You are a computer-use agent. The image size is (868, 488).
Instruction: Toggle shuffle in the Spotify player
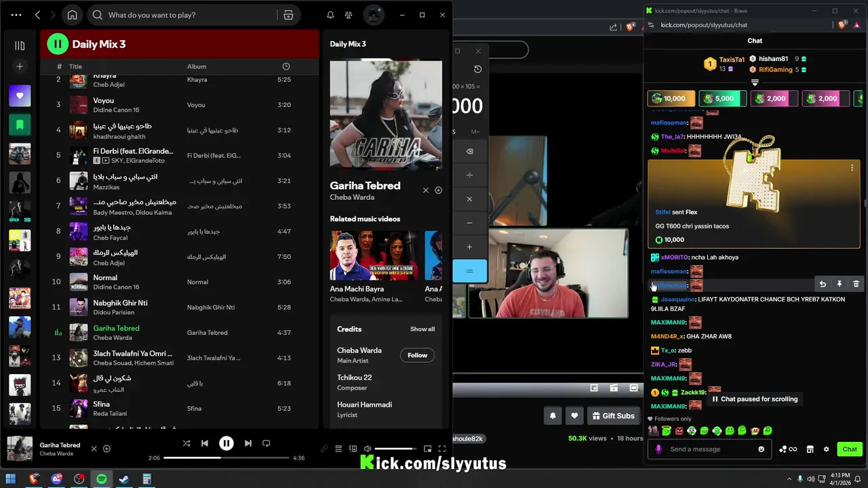[186, 443]
